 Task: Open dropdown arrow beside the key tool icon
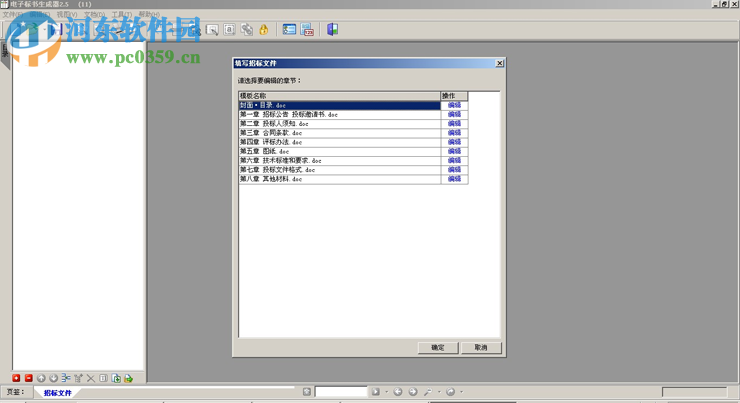point(439,392)
